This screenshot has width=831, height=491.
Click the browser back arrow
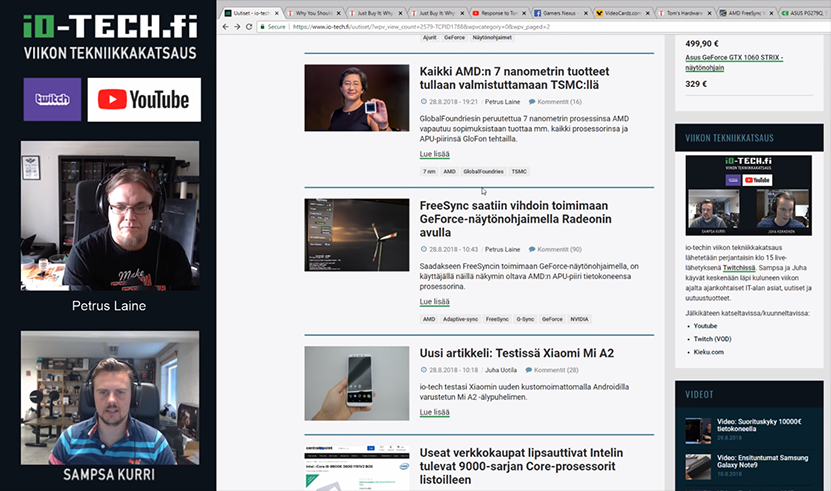click(x=224, y=27)
